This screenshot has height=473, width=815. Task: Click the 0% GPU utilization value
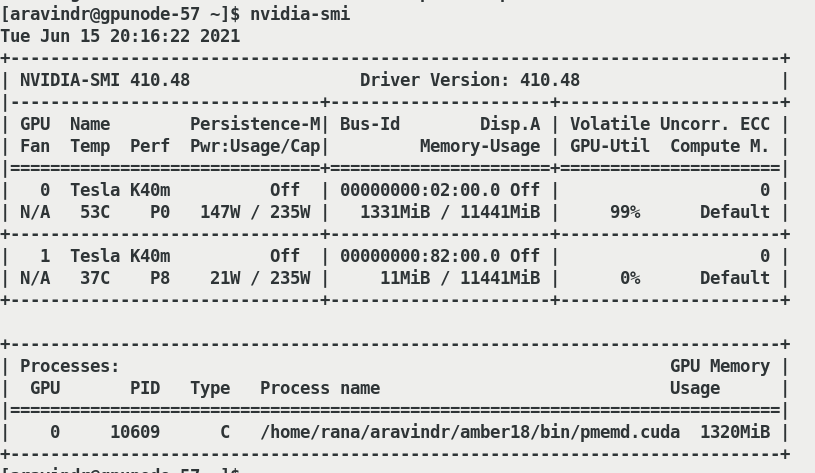630,278
